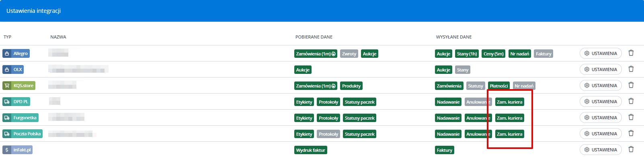Screen dimensions: 644x157
Task: Toggle Faktury tag in inFakt.pl row
Action: (445, 150)
